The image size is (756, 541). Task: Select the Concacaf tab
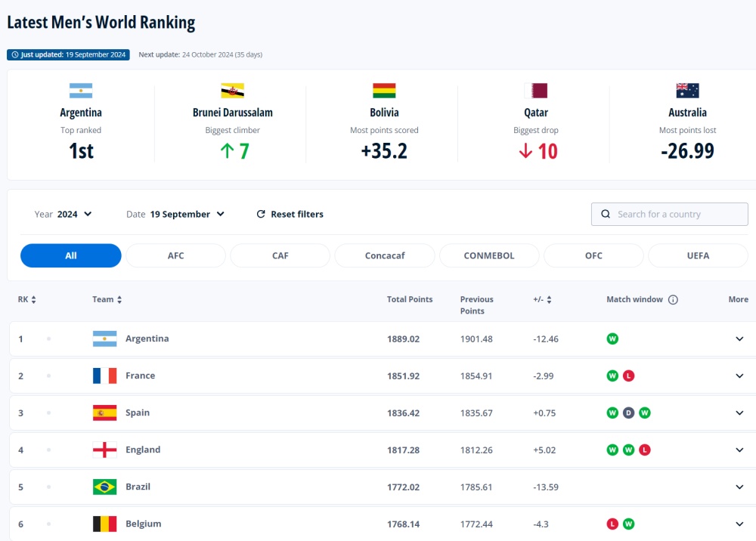pos(385,256)
